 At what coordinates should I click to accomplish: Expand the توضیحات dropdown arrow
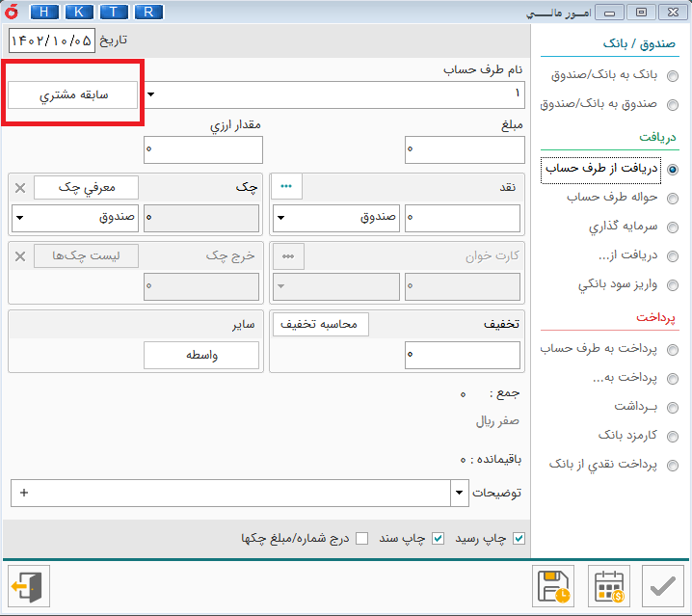[x=458, y=493]
